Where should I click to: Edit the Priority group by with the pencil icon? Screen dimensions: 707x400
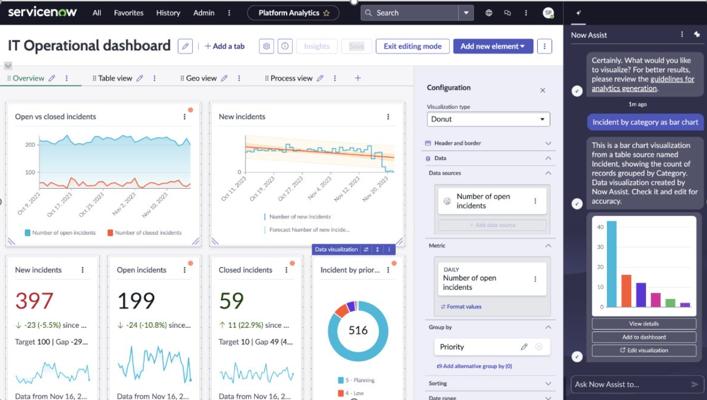524,347
